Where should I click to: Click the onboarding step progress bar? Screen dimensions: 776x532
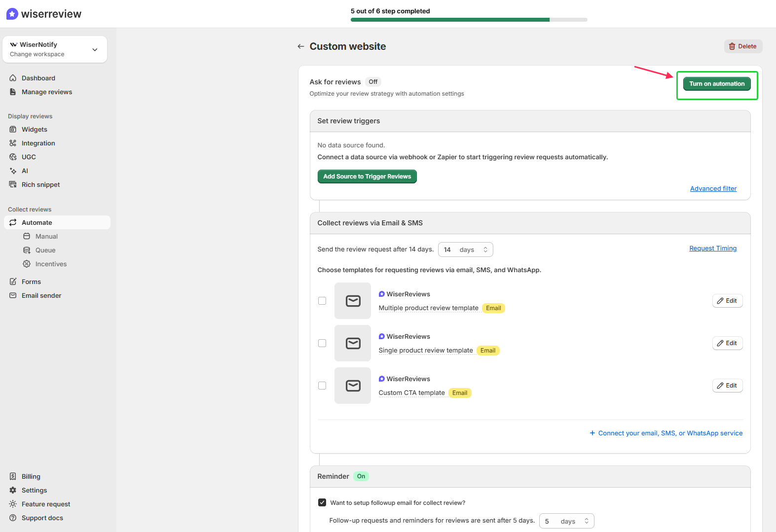tap(469, 20)
